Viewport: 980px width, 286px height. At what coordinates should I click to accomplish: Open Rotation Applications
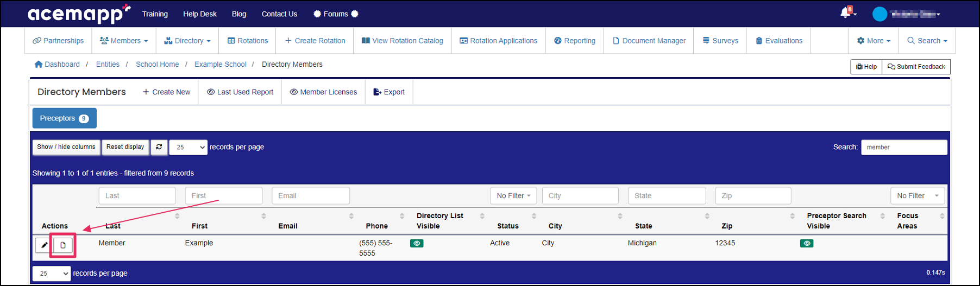click(499, 41)
